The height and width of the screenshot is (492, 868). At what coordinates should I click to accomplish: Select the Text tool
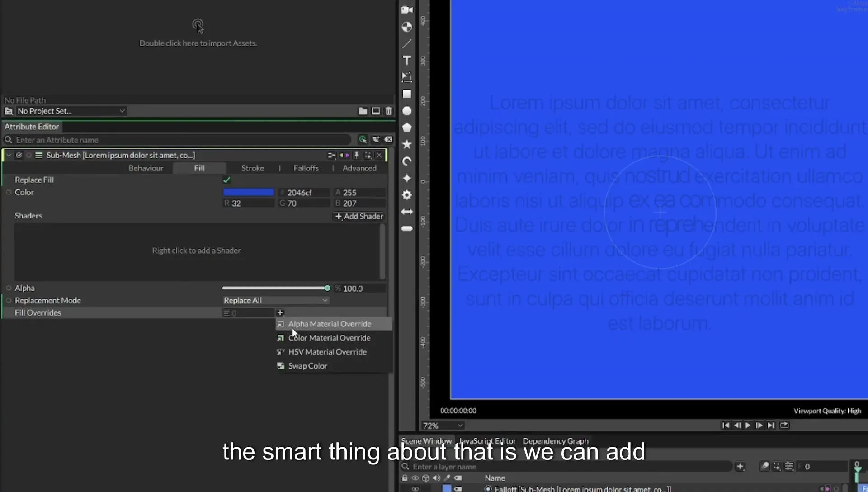click(x=407, y=61)
